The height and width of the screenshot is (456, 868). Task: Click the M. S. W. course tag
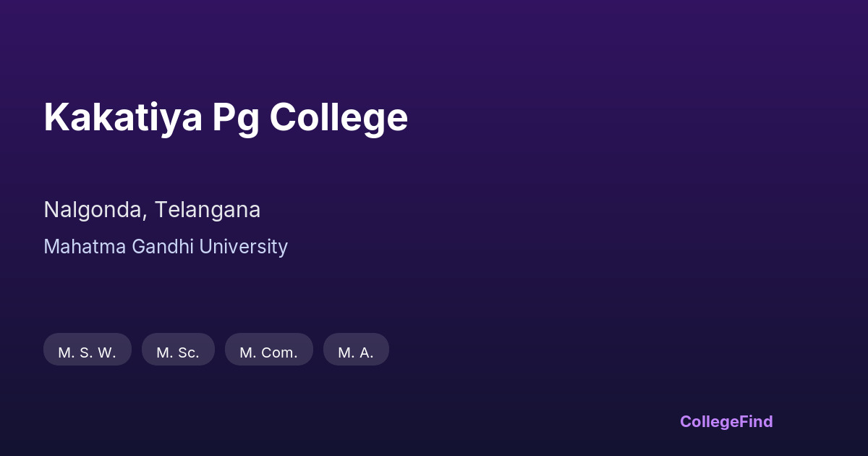pyautogui.click(x=87, y=352)
